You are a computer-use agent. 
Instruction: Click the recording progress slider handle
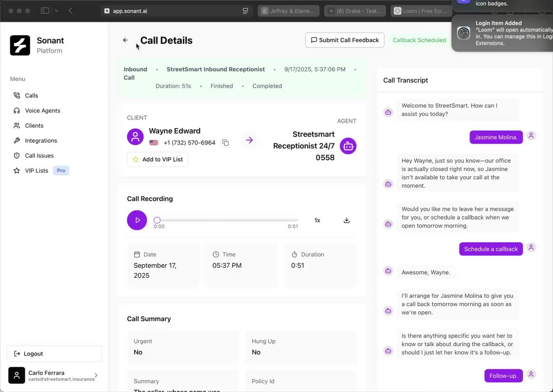click(157, 220)
